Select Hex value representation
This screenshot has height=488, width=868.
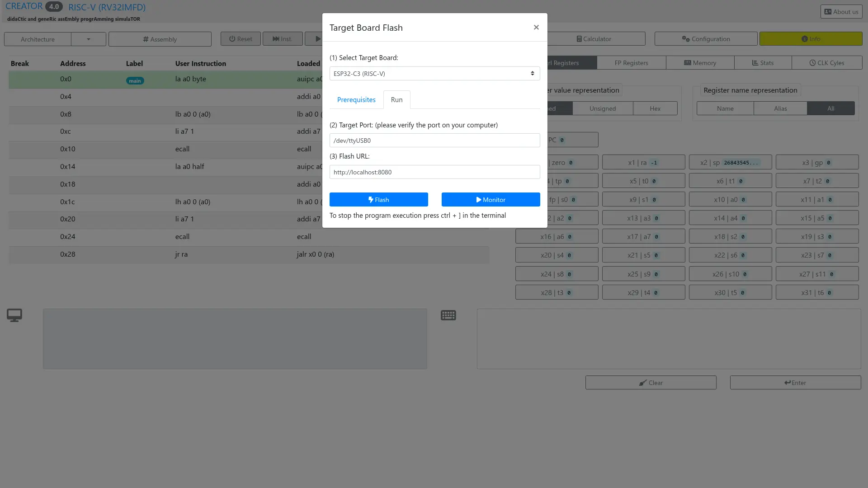tap(655, 108)
